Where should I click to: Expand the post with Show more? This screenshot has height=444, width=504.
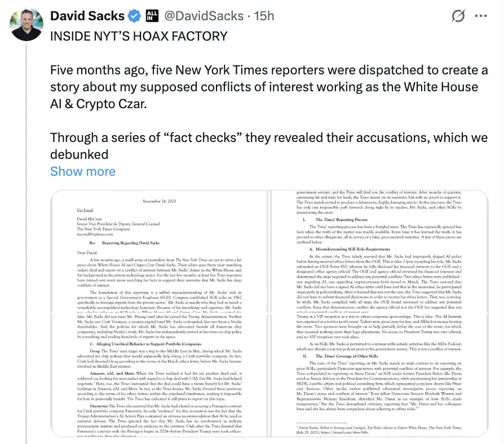(82, 171)
